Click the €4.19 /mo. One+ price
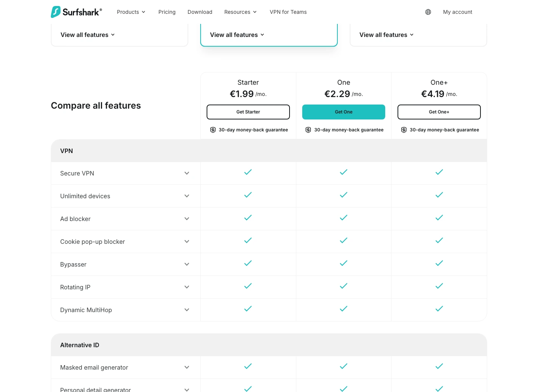This screenshot has width=538, height=392. [x=439, y=94]
